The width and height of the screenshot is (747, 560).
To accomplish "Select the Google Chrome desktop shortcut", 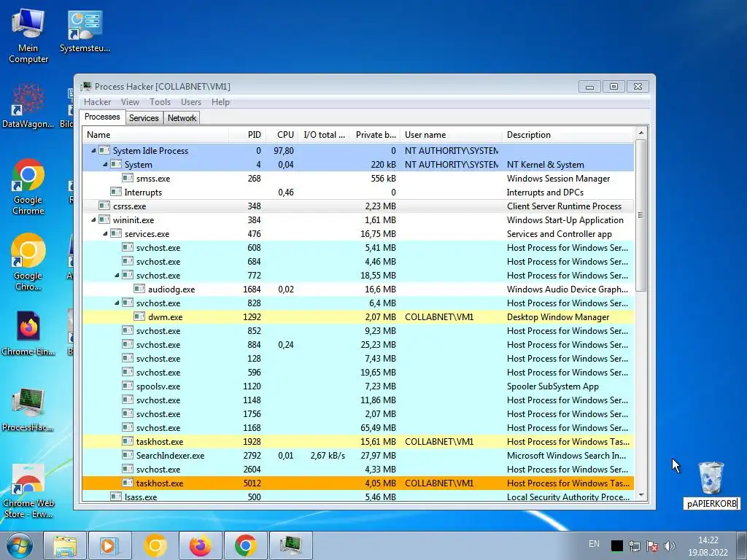I will click(x=28, y=187).
